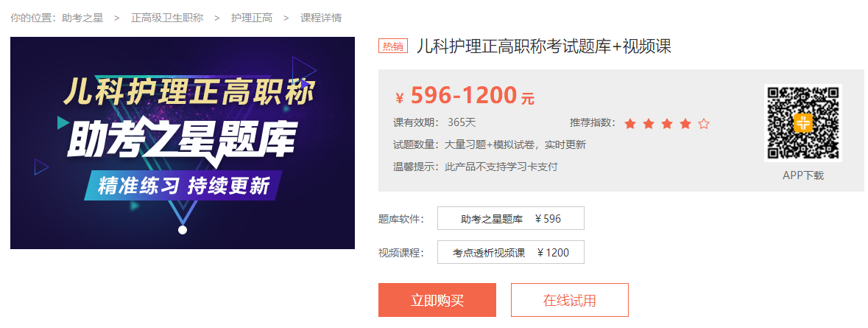Click the APP下载 label

(803, 175)
